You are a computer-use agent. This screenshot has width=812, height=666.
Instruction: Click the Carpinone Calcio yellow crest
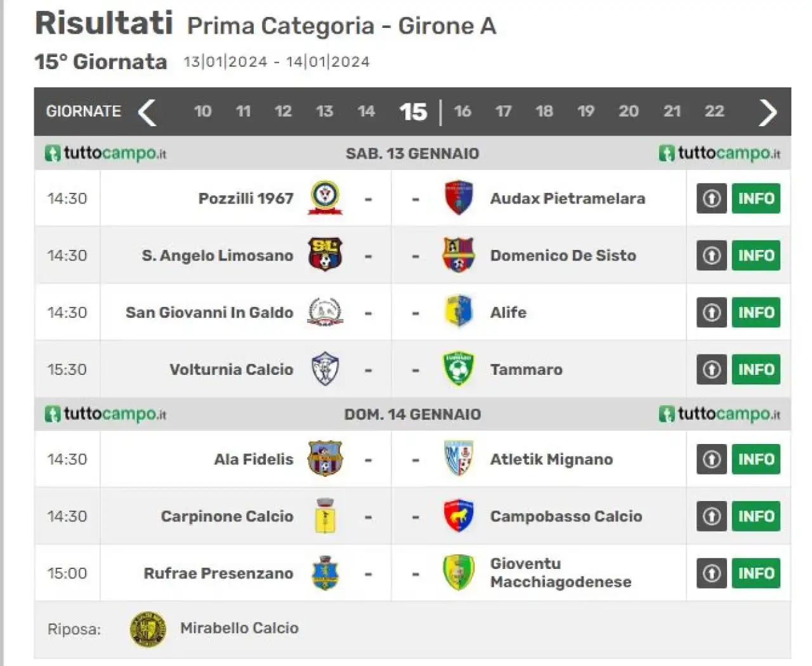click(x=325, y=516)
